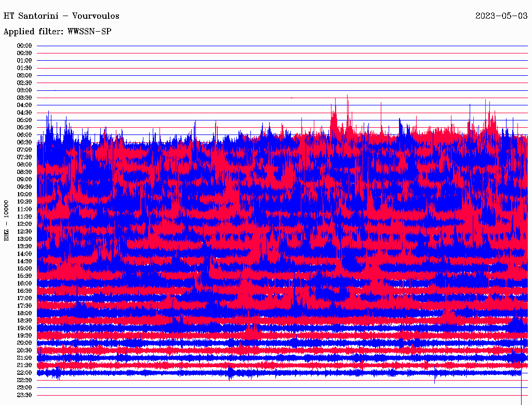Click the HT Santorini – Vourvoulos station title
The image size is (532, 405).
(61, 16)
